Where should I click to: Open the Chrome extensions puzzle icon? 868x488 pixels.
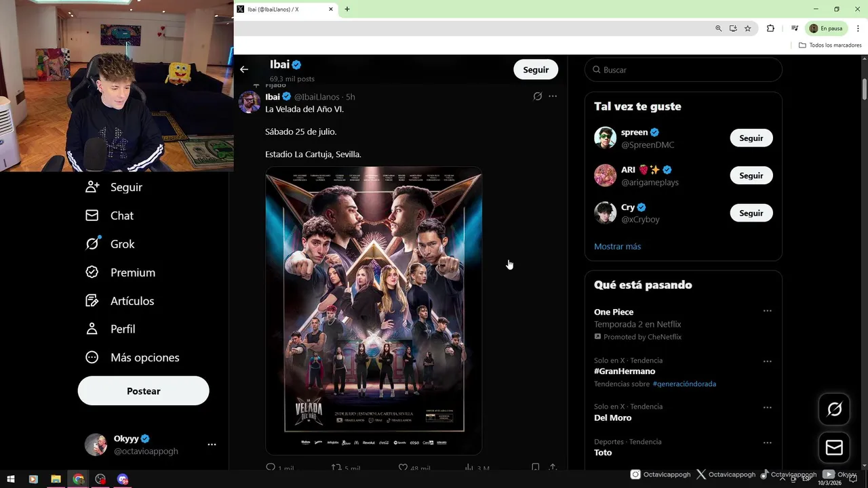click(770, 28)
